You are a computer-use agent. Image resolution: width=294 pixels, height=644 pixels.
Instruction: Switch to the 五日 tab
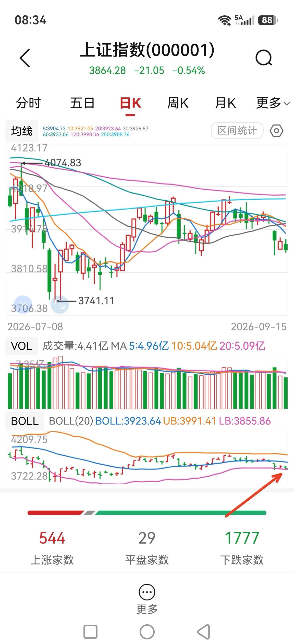tap(82, 103)
